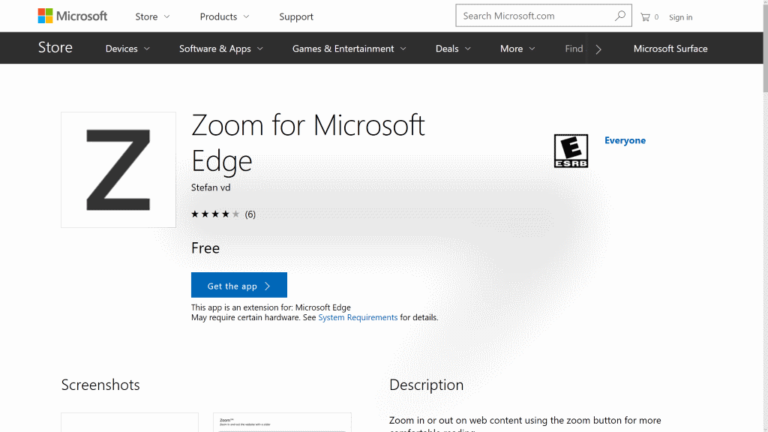The height and width of the screenshot is (432, 768).
Task: Click the Microsoft logo
Action: point(72,16)
